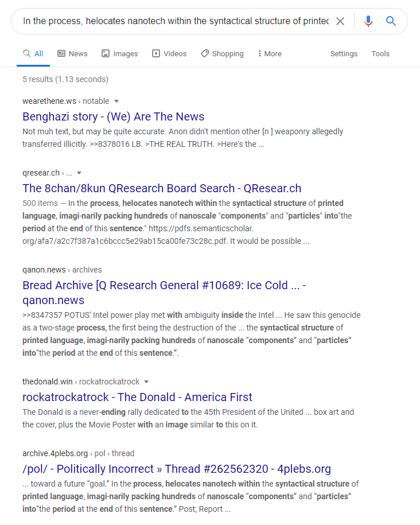Open /pol/ Politically Incorrect thread result
The image size is (420, 525).
point(176,469)
